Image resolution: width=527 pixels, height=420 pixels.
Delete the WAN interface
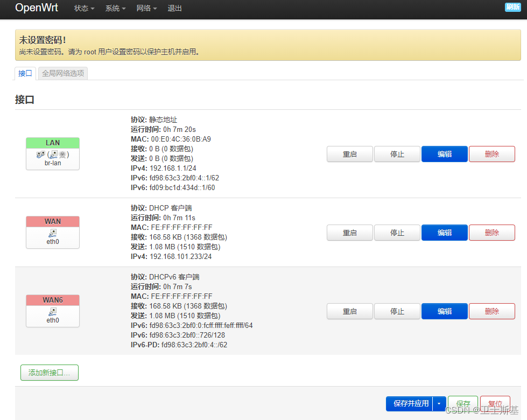(491, 233)
